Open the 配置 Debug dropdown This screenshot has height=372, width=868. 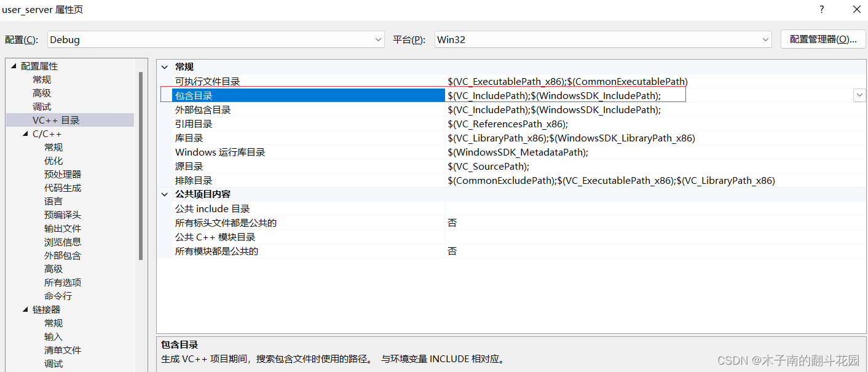click(379, 39)
